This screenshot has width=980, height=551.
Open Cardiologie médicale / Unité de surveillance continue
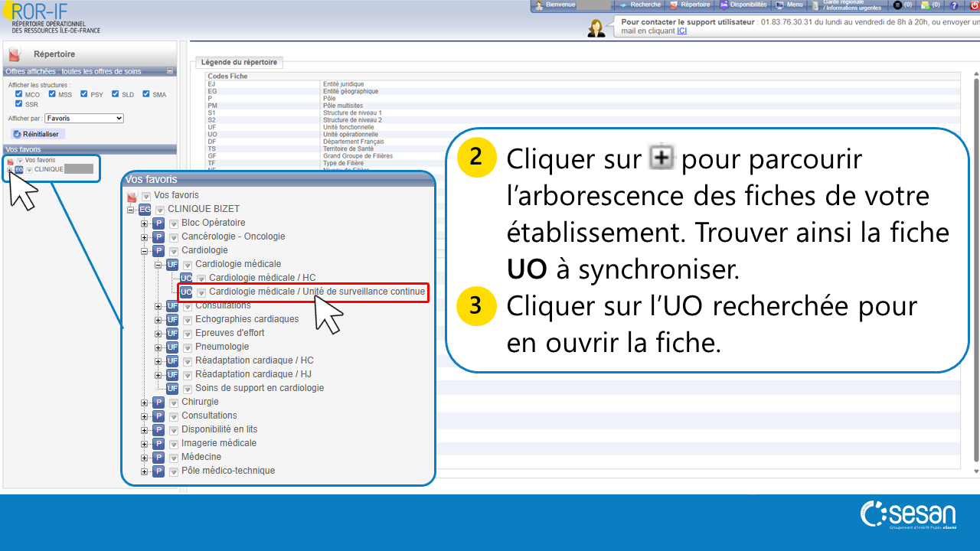(x=316, y=292)
